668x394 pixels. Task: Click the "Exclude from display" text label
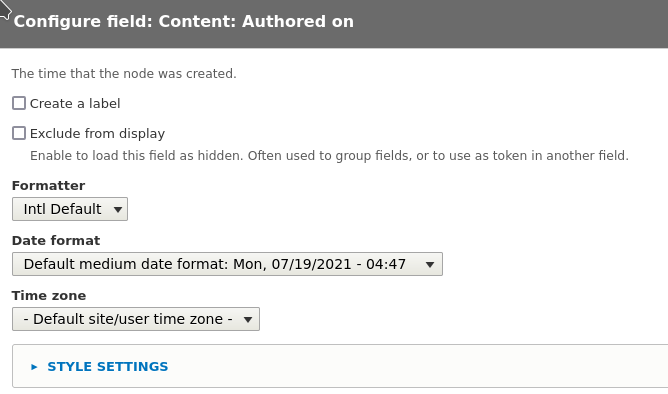[97, 133]
